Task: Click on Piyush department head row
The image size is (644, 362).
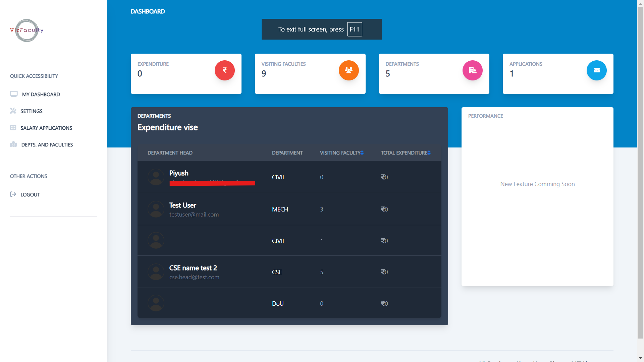Action: tap(289, 177)
